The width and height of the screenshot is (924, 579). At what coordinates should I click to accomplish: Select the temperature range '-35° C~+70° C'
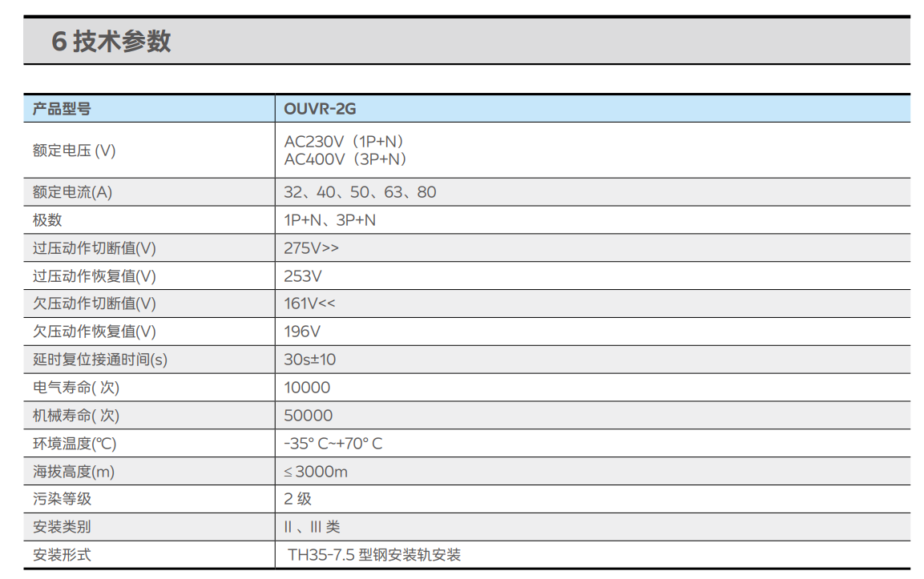(333, 444)
